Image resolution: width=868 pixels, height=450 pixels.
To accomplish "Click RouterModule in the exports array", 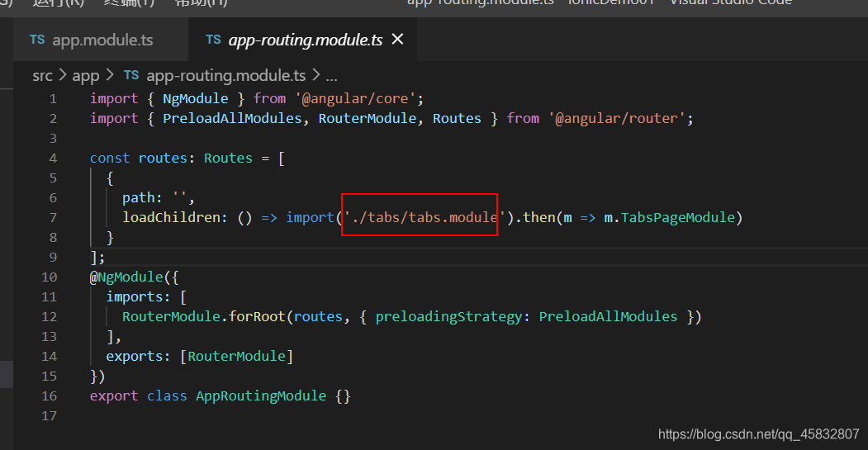I will click(236, 357).
